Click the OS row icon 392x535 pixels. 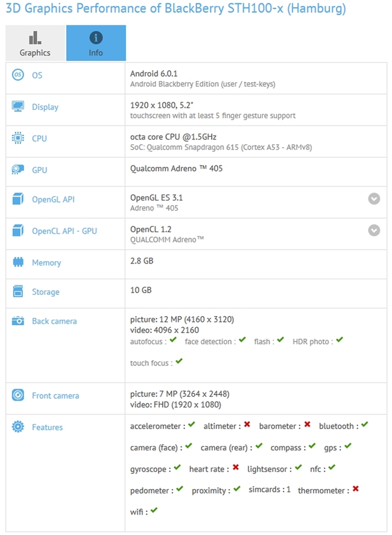pos(17,75)
